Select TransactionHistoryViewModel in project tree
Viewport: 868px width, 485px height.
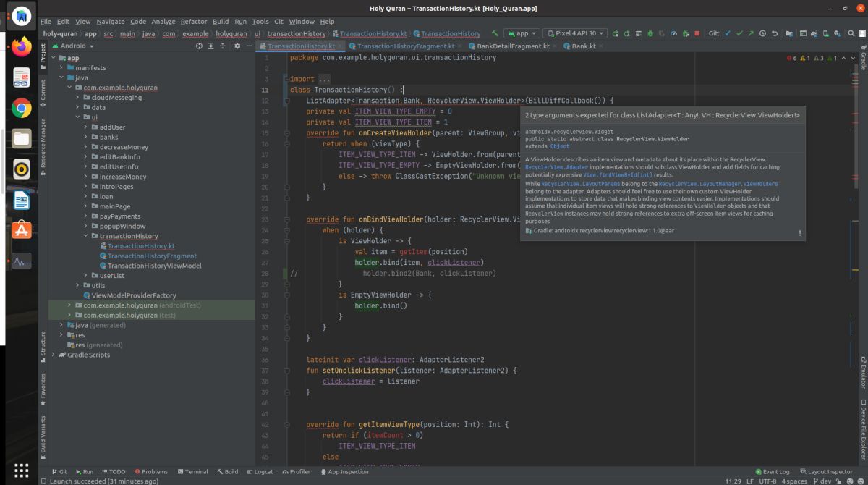pyautogui.click(x=153, y=266)
